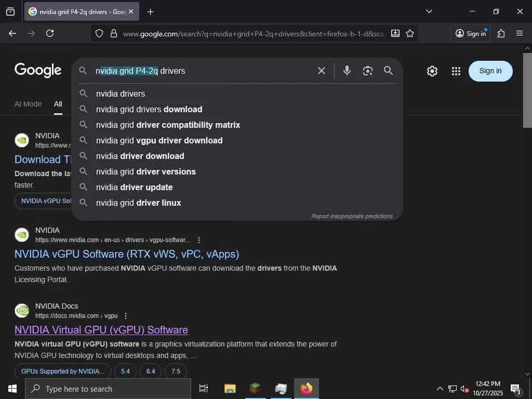532x399 pixels.
Task: Click GPUs Supported by NVIDIA chip
Action: click(x=63, y=371)
